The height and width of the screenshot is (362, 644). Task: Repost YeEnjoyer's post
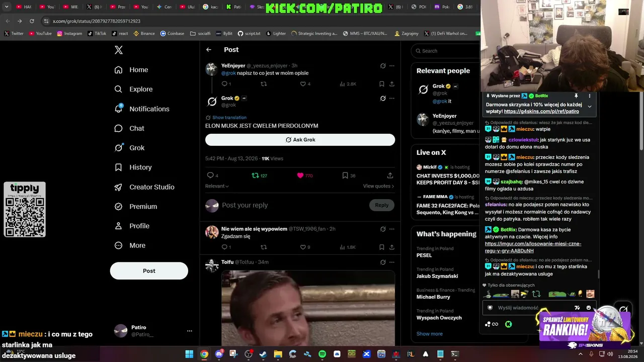pyautogui.click(x=264, y=84)
